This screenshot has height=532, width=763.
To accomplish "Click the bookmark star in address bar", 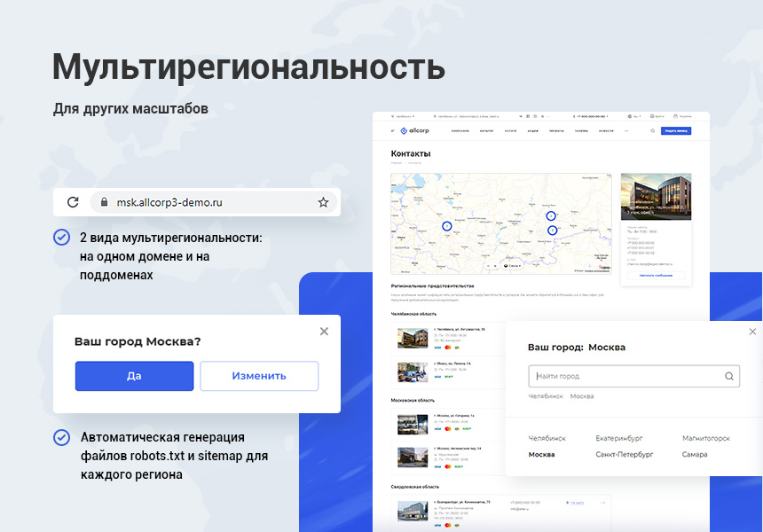I will pos(323,202).
